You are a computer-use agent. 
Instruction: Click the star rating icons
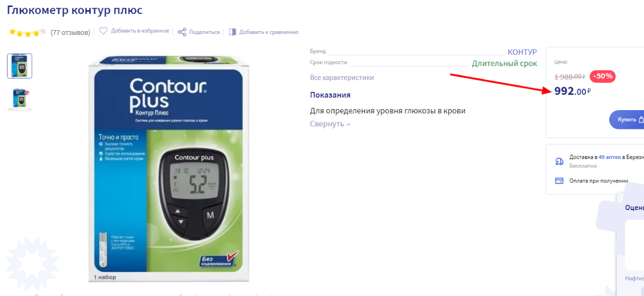point(27,32)
